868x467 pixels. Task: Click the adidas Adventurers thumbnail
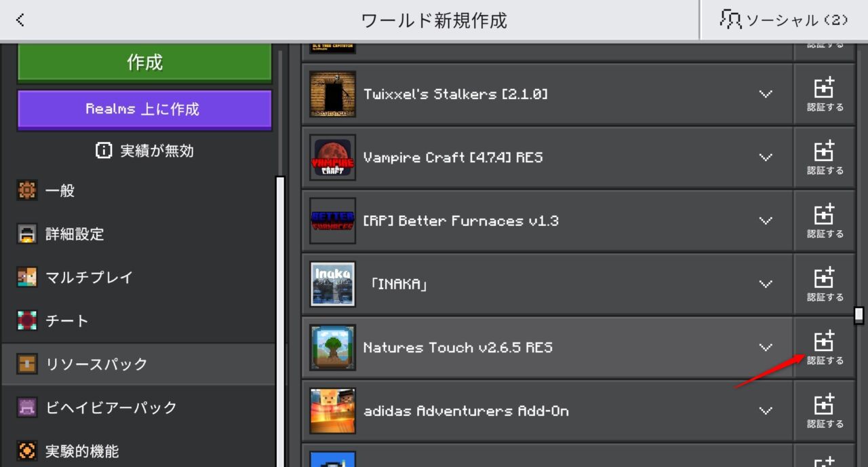pyautogui.click(x=333, y=411)
